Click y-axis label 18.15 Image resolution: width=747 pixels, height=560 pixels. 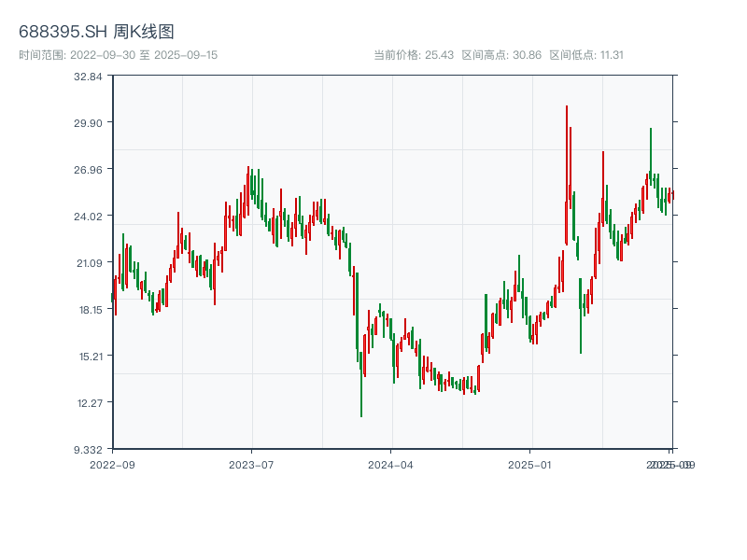91,310
